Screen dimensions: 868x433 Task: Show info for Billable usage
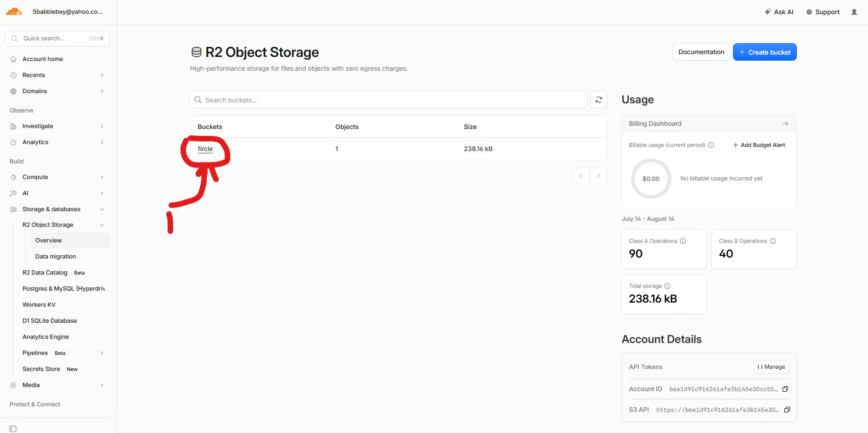tap(711, 145)
